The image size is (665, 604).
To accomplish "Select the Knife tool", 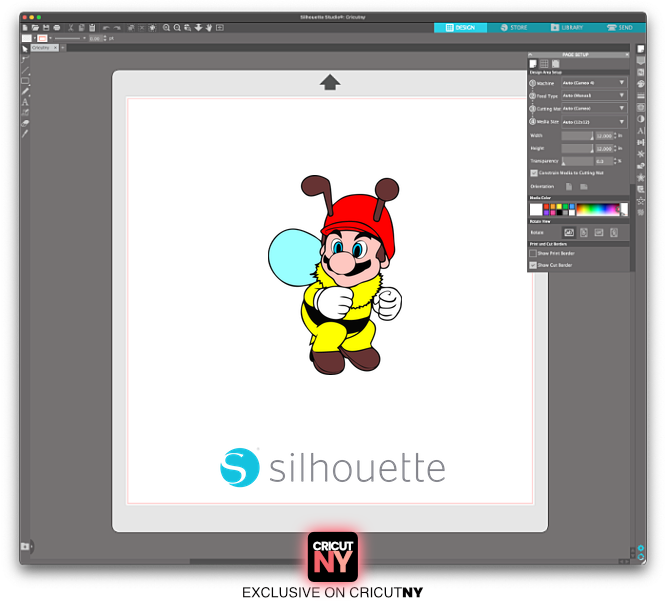I will pos(25,134).
